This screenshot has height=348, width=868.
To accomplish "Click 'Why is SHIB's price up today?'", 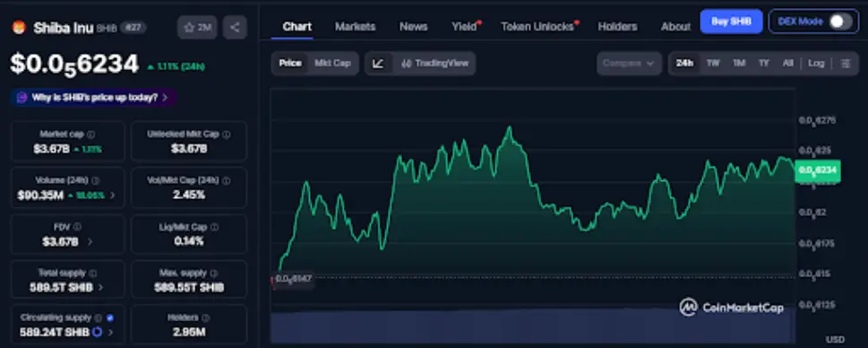I will tap(93, 98).
